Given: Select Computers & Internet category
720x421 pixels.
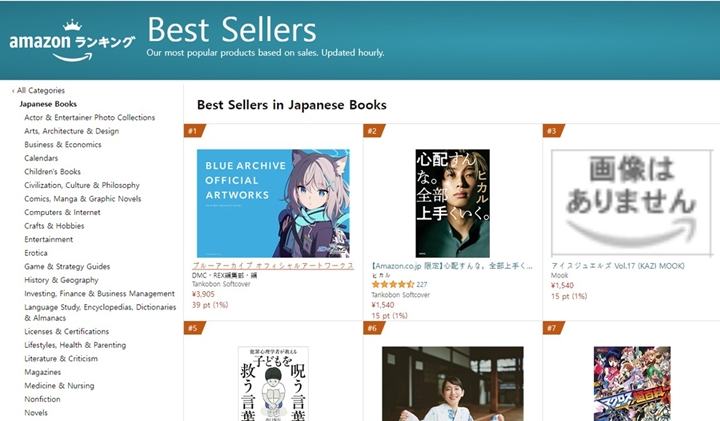Looking at the screenshot, I should coord(62,212).
